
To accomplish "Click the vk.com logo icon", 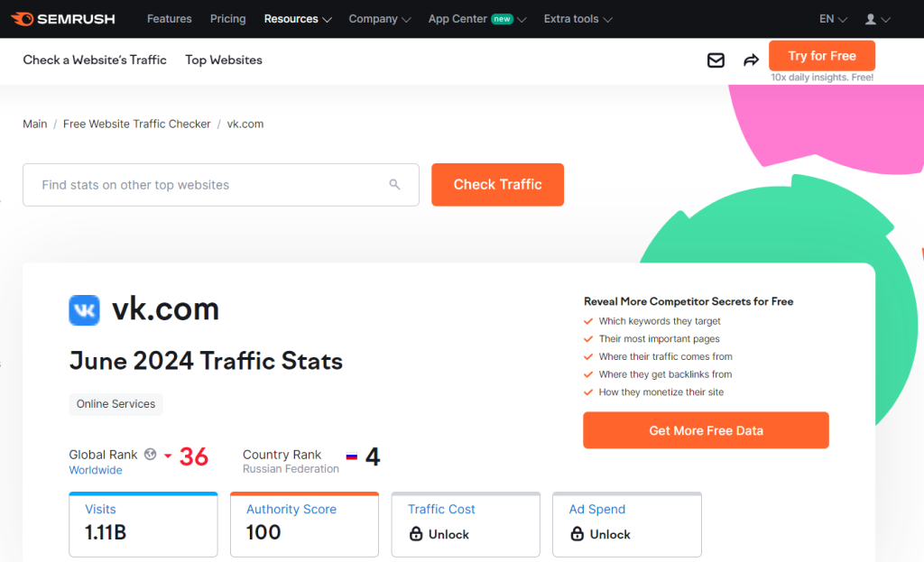I will click(x=84, y=309).
